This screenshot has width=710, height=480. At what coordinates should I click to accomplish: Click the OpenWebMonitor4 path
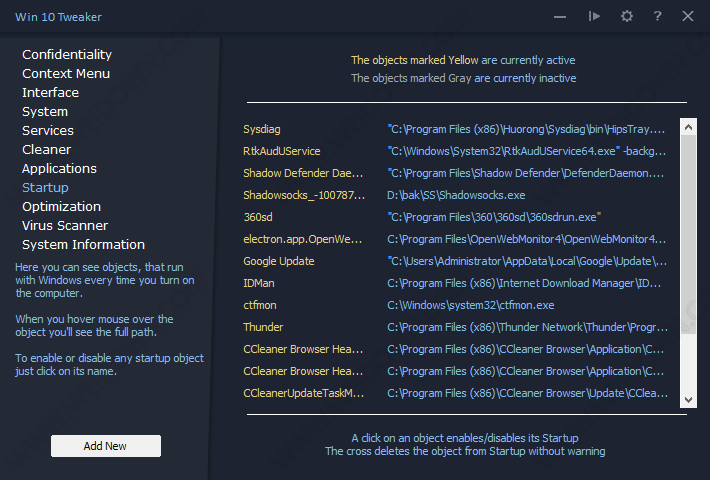coord(527,239)
